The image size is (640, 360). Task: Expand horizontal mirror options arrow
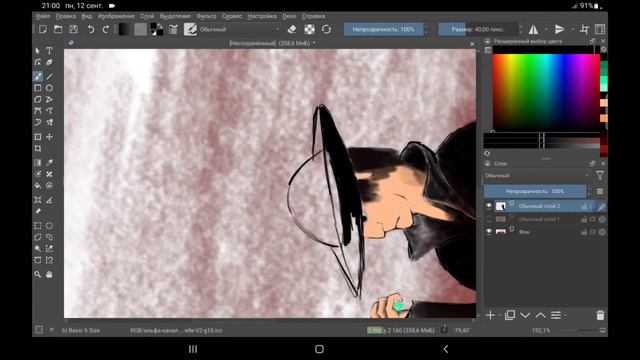tap(546, 29)
